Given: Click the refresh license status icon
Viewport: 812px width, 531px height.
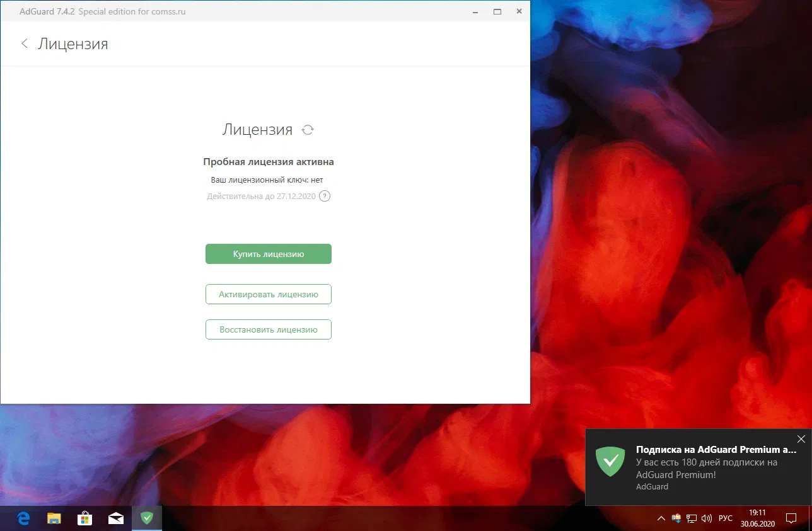Looking at the screenshot, I should 308,129.
